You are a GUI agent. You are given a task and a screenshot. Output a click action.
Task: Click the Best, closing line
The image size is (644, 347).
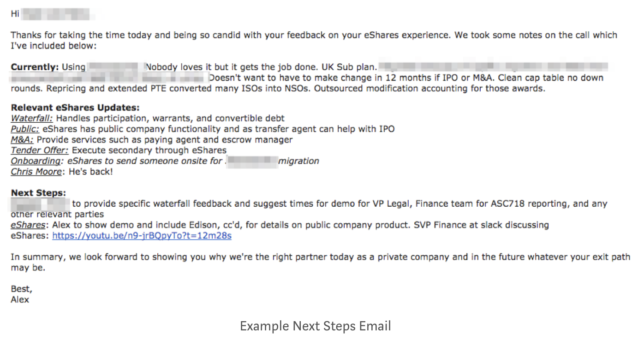pos(22,289)
